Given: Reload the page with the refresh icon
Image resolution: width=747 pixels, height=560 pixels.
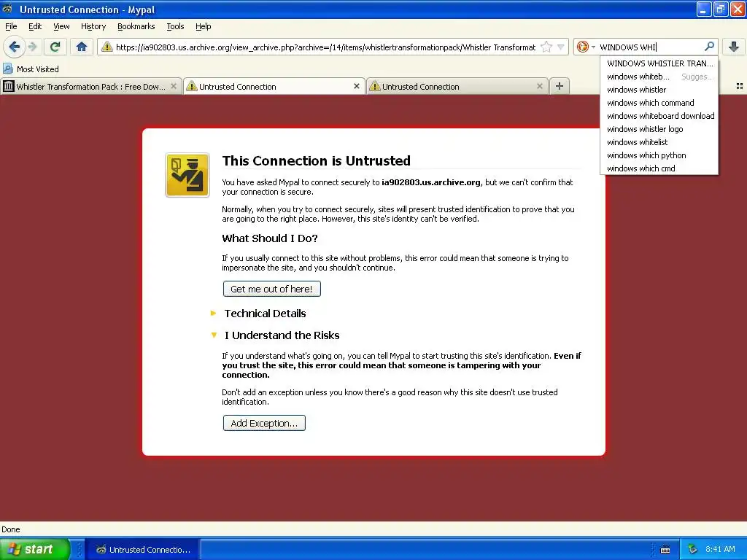Looking at the screenshot, I should [55, 47].
